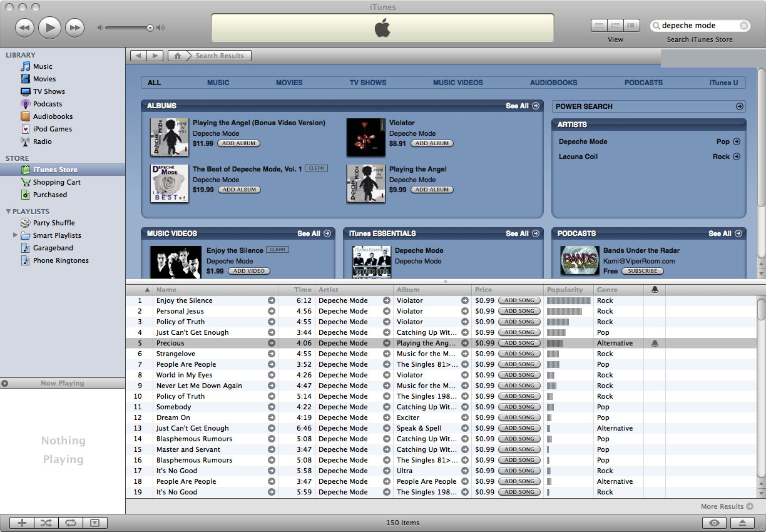The width and height of the screenshot is (766, 532).
Task: Click See All for Albums
Action: tap(523, 106)
